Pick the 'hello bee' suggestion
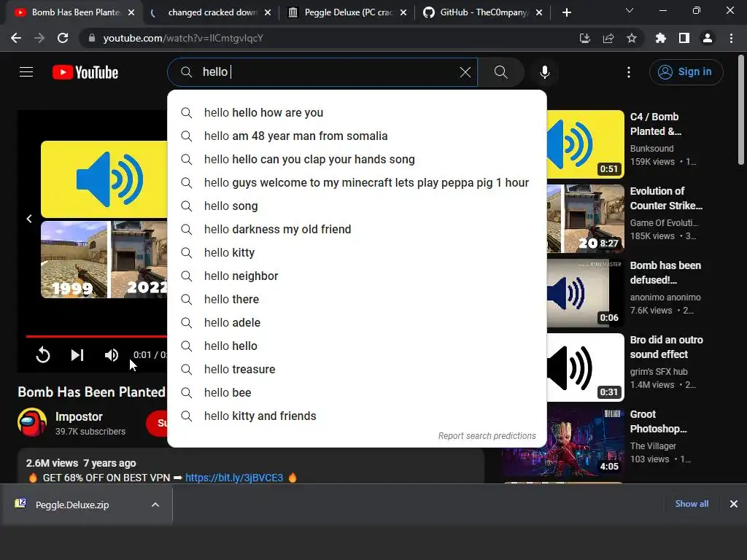Image resolution: width=747 pixels, height=560 pixels. [x=357, y=392]
